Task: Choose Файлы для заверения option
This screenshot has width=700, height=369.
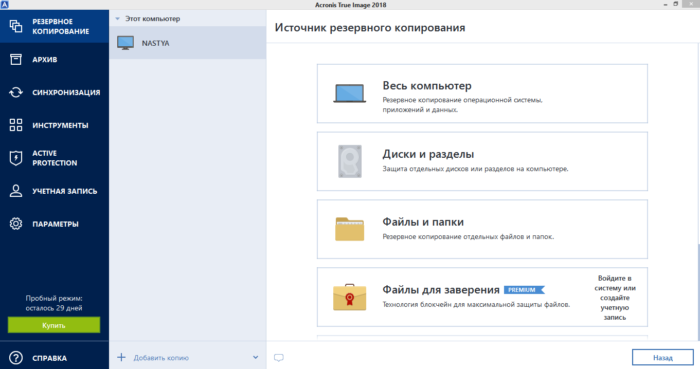Action: [482, 297]
